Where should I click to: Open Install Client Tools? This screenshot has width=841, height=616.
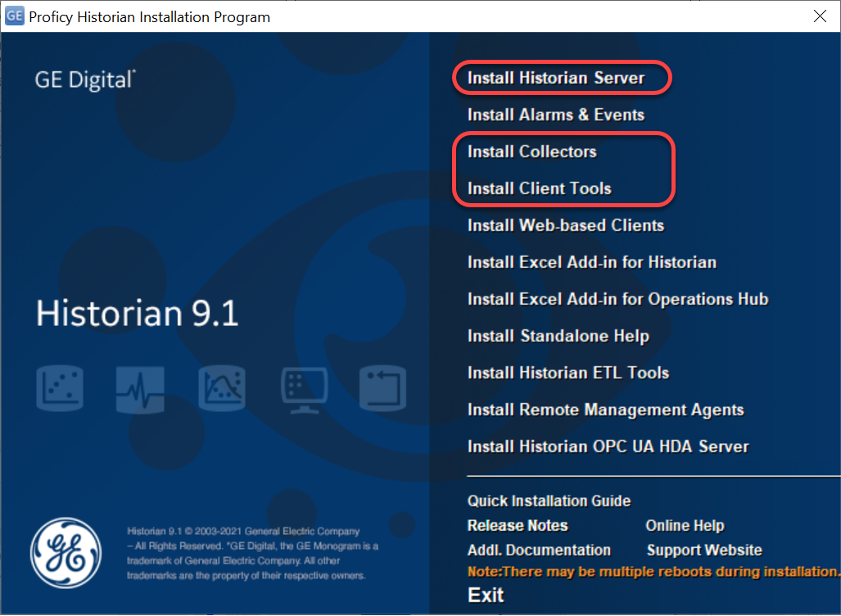[539, 188]
